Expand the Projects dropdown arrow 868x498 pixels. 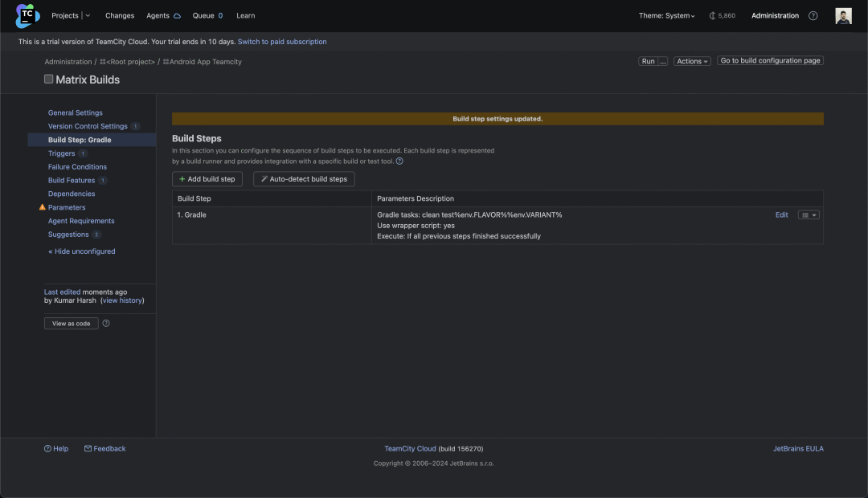click(88, 15)
